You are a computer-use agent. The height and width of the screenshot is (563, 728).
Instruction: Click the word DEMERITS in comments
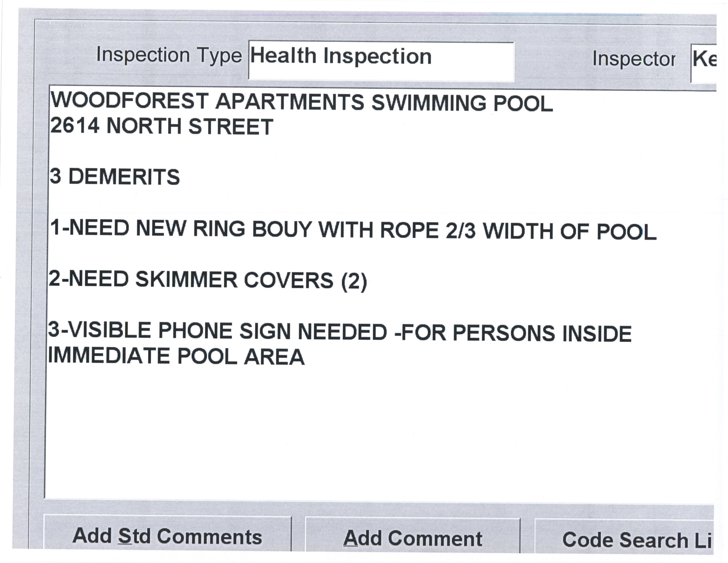(124, 177)
